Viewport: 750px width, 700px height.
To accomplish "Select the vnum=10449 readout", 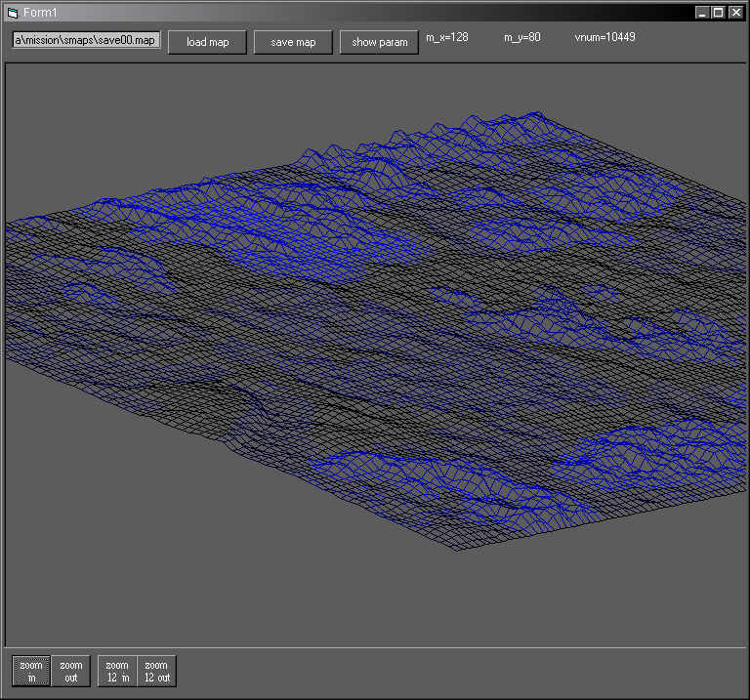I will click(605, 37).
